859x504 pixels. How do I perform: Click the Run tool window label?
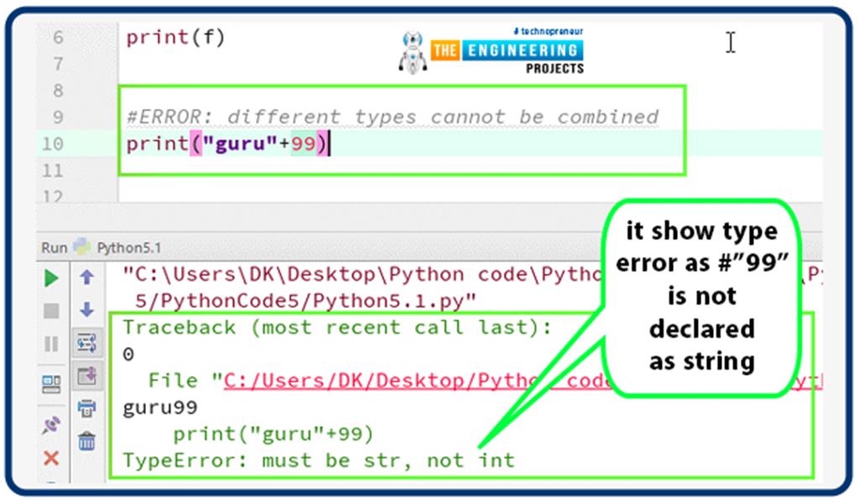pos(54,247)
